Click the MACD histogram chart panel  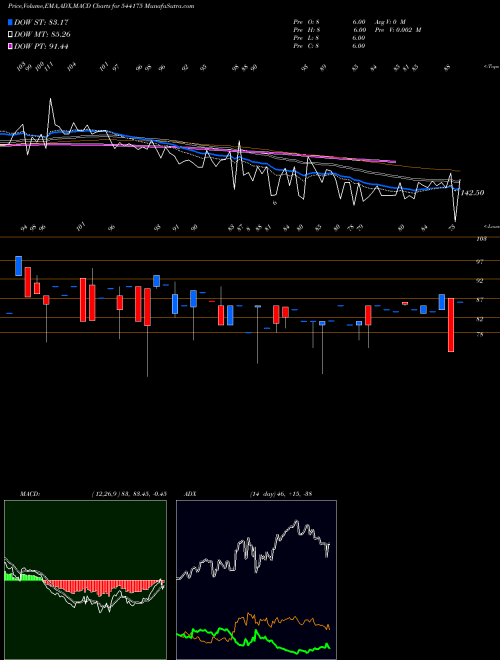[85, 580]
